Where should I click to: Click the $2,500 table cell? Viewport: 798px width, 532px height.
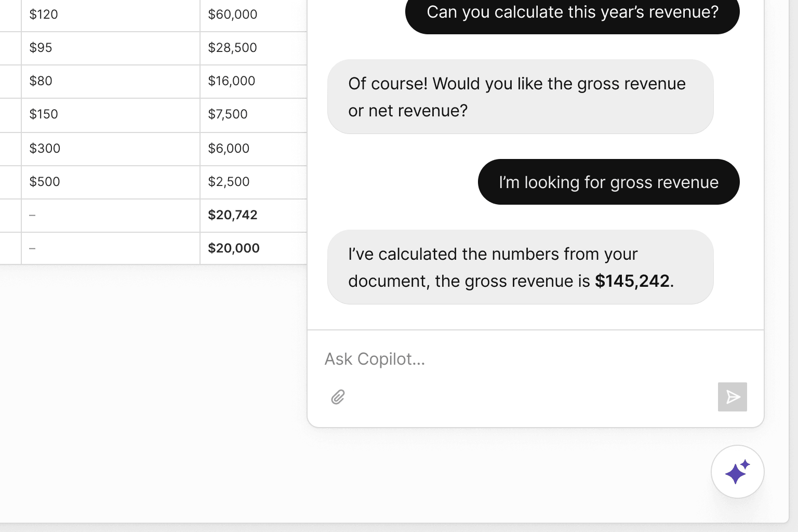pos(229,181)
